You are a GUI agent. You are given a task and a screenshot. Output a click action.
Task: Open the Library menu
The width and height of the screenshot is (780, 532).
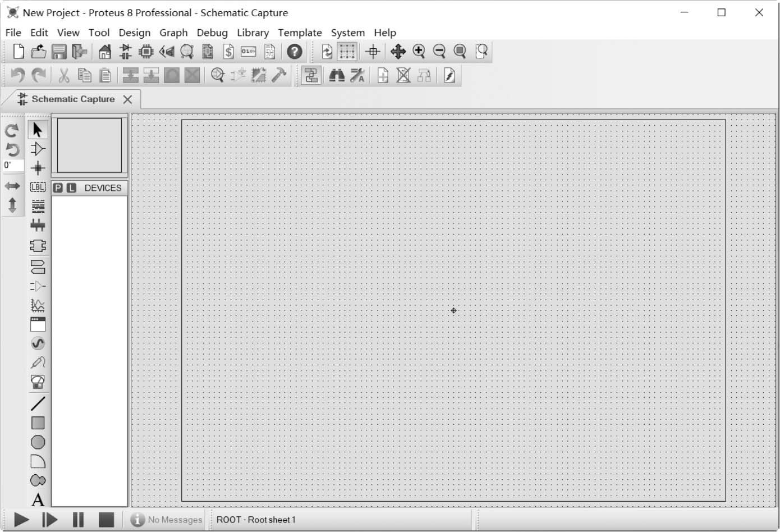tap(253, 33)
